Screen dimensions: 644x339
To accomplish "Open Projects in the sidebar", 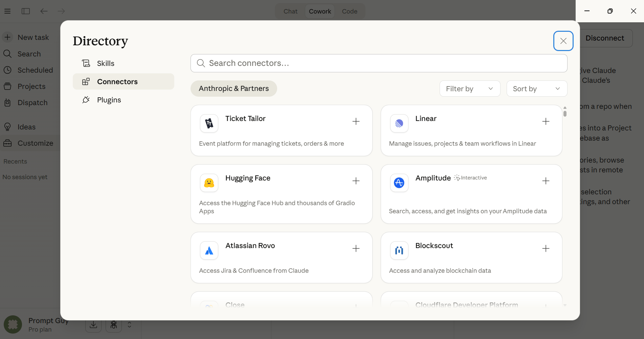I will coord(30,86).
